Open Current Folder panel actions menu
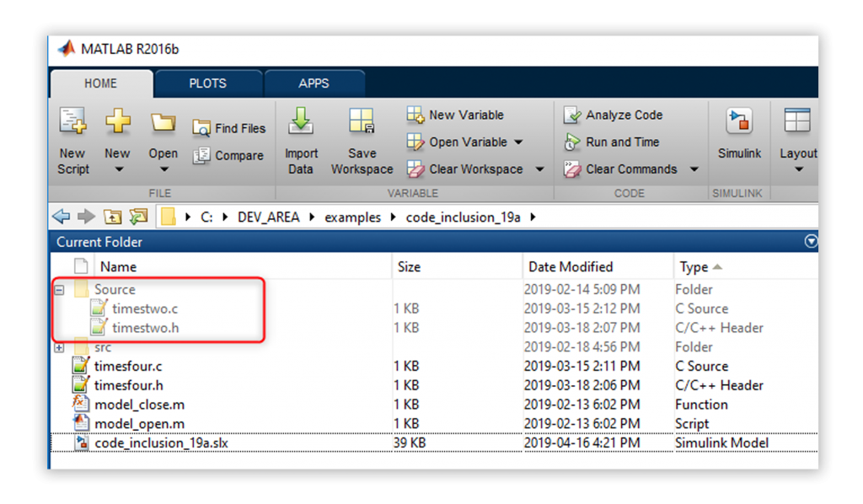 [x=811, y=242]
